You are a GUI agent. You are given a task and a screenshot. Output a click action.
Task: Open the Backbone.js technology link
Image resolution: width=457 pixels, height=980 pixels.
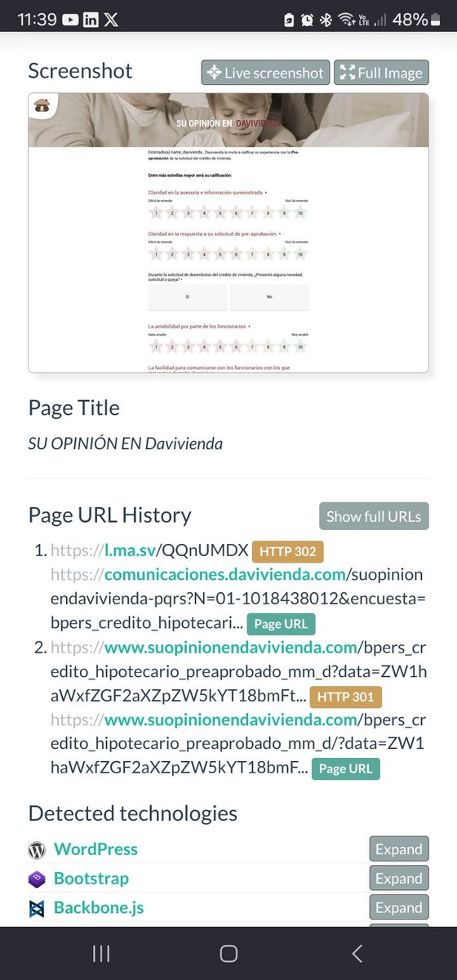coord(99,908)
